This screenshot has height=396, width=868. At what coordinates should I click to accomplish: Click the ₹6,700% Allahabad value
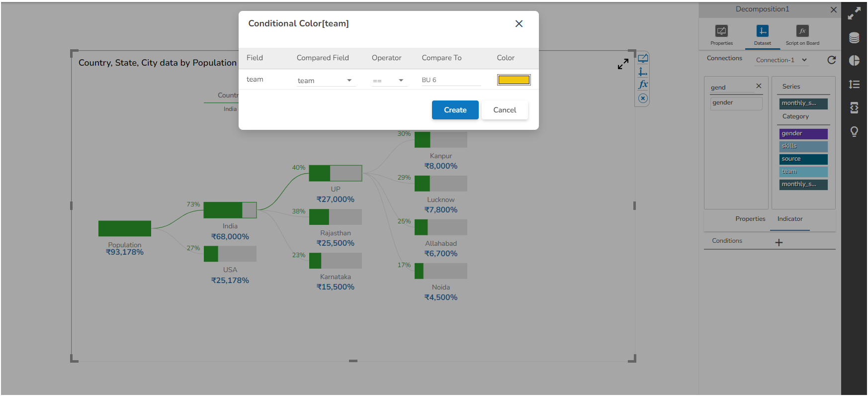[441, 254]
